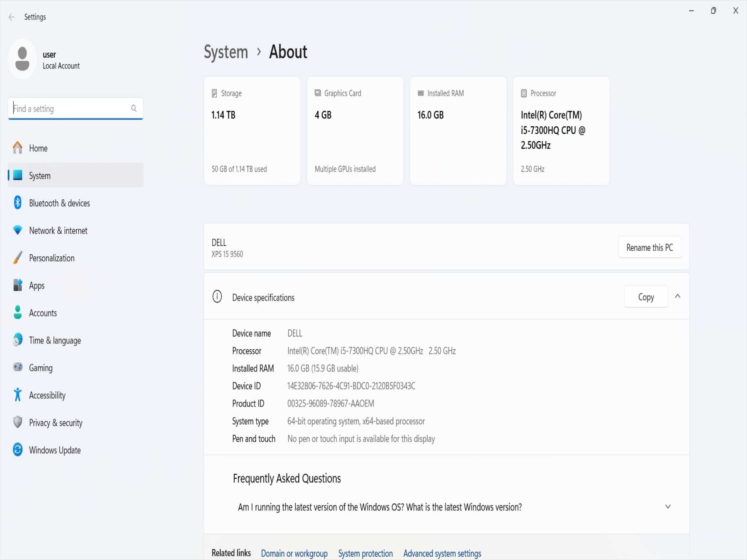Click the System breadcrumb in header
This screenshot has width=747, height=560.
coord(226,52)
